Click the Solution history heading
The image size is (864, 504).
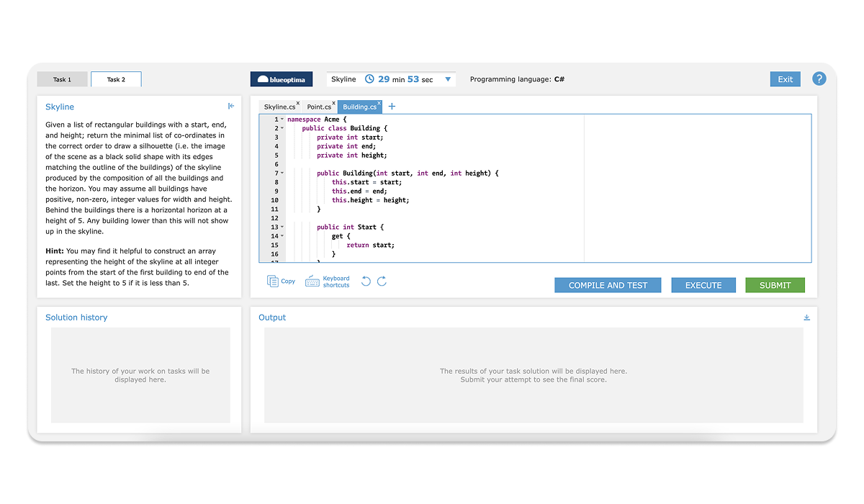[76, 318]
